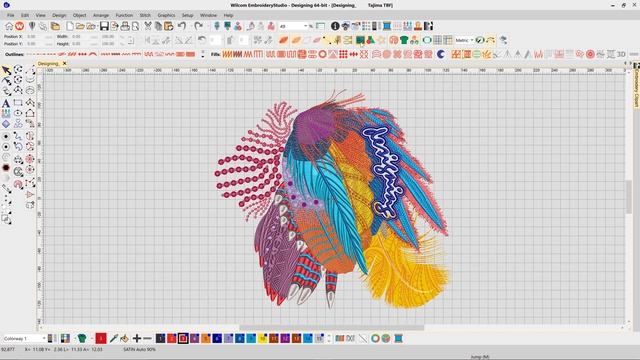Select black color swatch 1

[x=160, y=338]
